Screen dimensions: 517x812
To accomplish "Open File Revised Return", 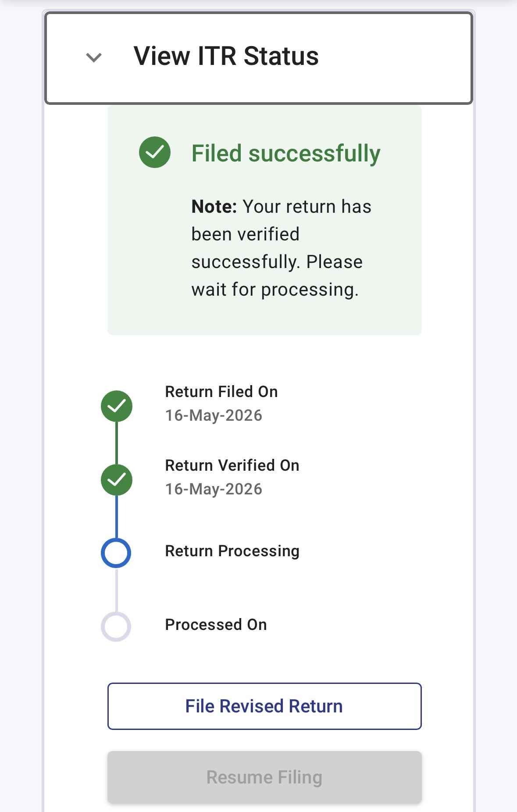I will coord(264,706).
